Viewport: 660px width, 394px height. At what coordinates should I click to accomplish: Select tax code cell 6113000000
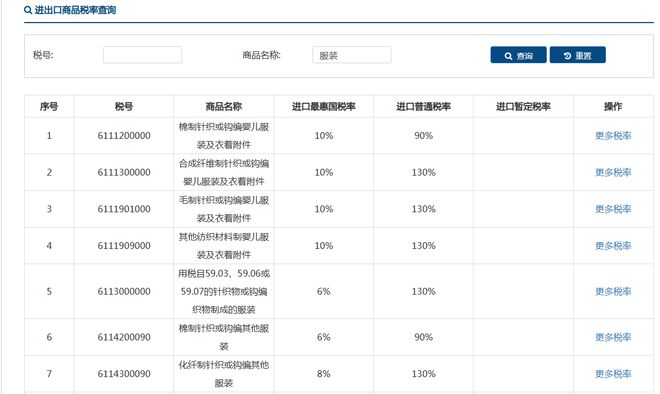[x=124, y=291]
